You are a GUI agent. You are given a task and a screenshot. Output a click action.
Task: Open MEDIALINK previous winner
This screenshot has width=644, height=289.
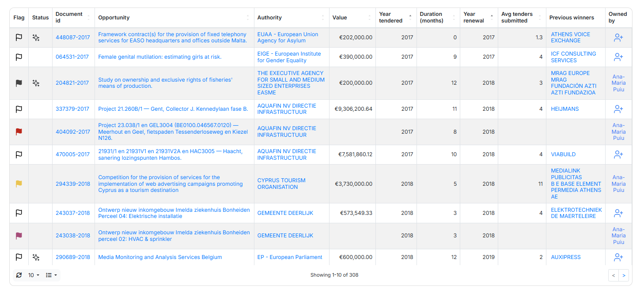565,171
